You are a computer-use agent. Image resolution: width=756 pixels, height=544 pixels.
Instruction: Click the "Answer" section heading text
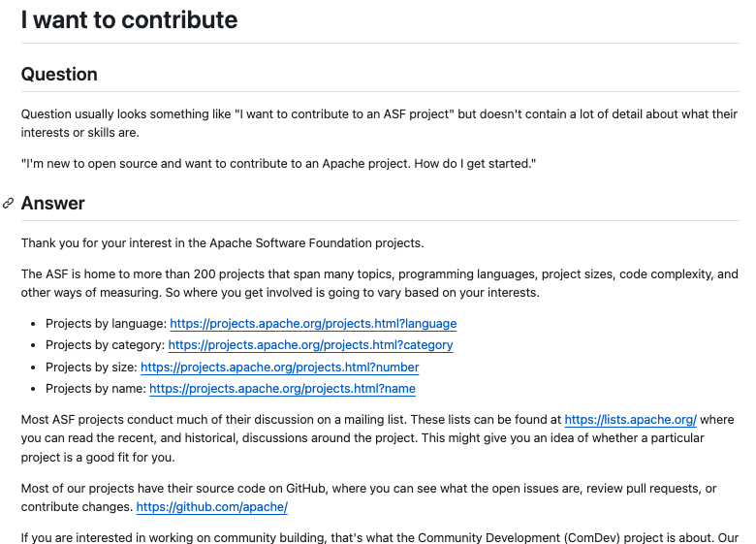[x=53, y=204]
